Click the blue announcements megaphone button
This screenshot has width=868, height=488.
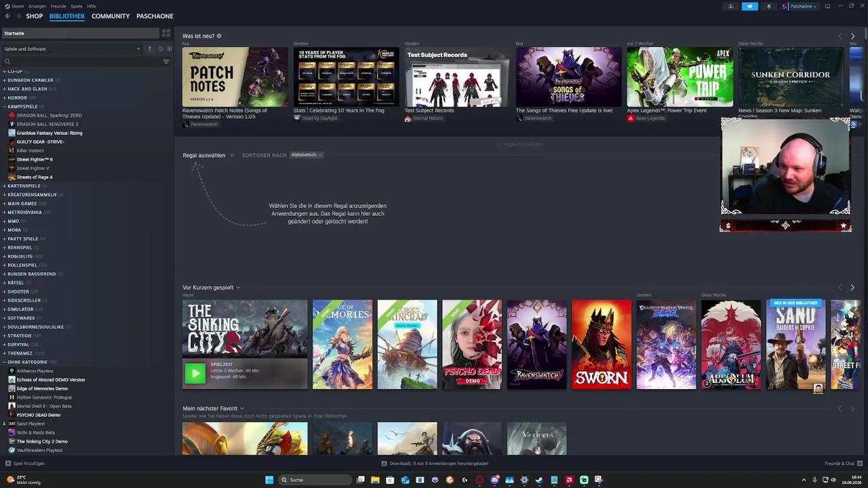tap(750, 6)
